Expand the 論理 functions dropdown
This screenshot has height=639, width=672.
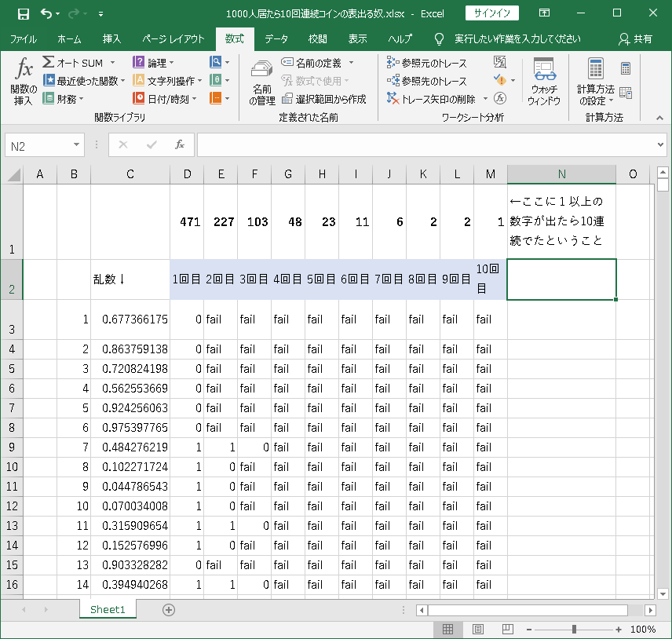(x=155, y=63)
